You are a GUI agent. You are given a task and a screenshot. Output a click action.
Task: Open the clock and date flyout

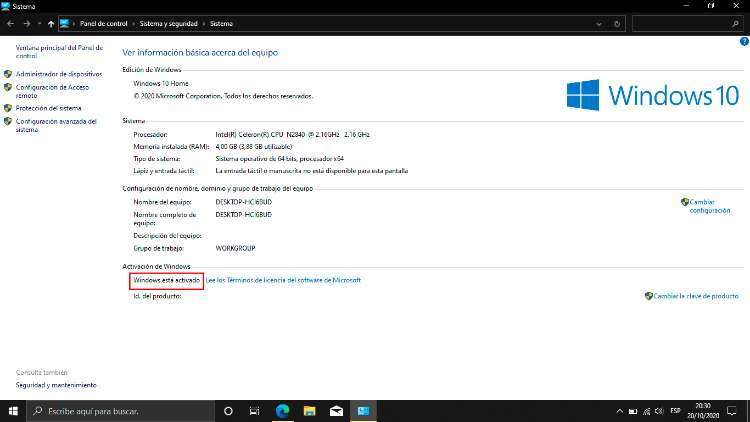click(x=703, y=411)
